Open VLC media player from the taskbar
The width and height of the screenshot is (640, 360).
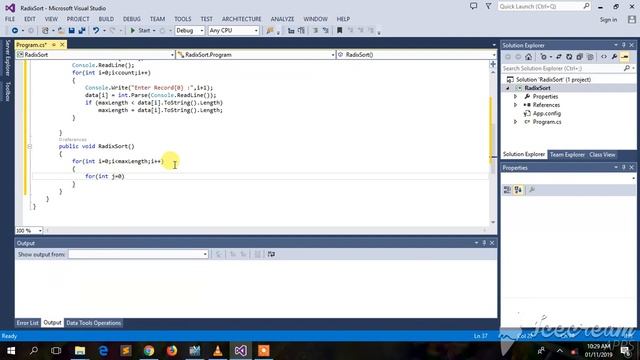coord(218,351)
